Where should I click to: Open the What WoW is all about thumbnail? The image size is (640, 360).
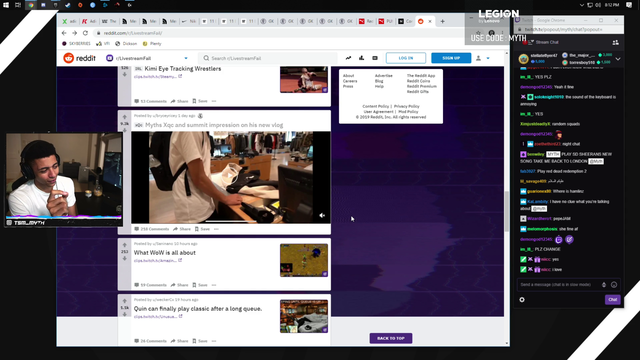[x=304, y=260]
